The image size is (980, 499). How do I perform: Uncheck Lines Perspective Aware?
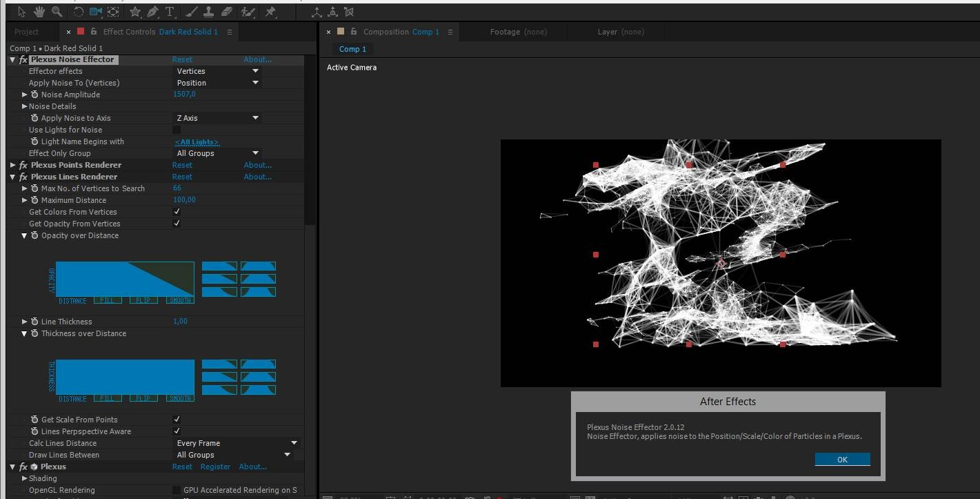[177, 431]
